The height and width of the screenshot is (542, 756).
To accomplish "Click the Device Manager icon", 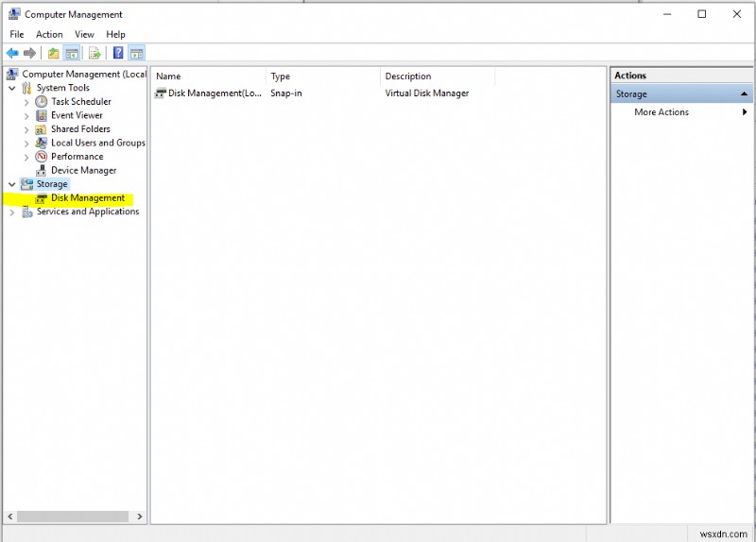I will (42, 170).
